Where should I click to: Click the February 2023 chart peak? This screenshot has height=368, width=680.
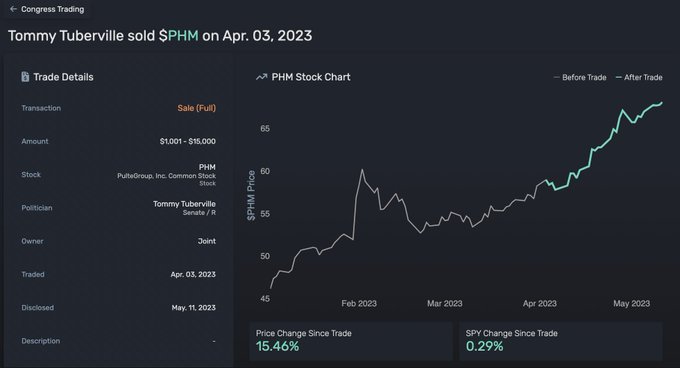click(x=362, y=169)
